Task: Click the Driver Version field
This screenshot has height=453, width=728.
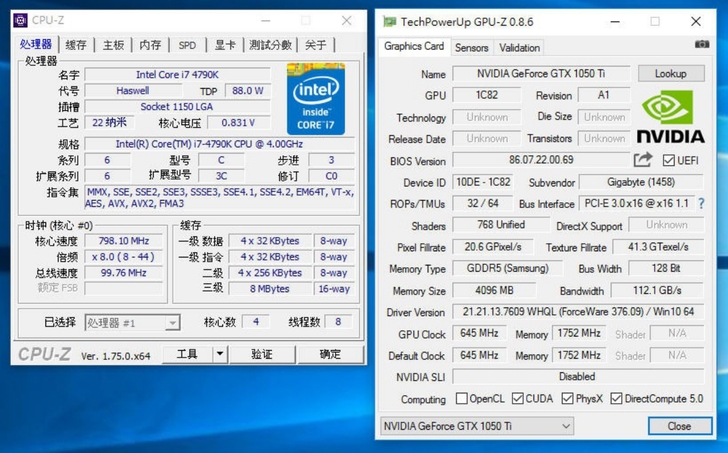Action: (578, 311)
